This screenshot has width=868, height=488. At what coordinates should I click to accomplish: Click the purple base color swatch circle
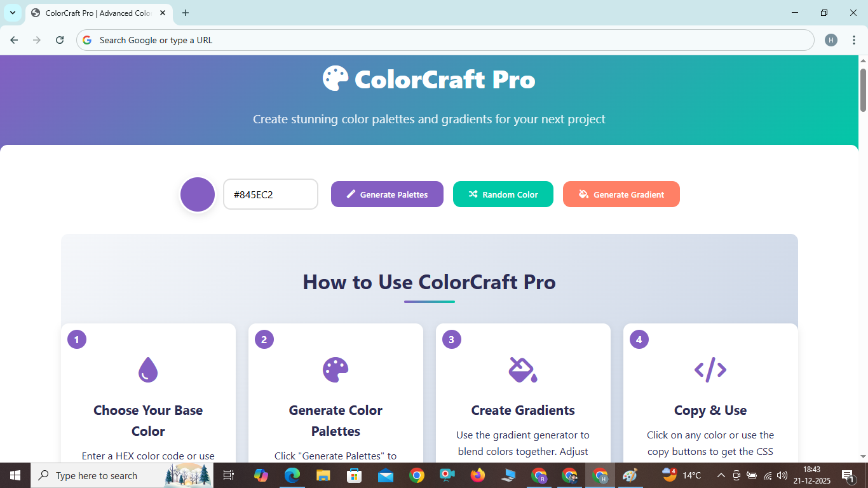click(x=197, y=194)
